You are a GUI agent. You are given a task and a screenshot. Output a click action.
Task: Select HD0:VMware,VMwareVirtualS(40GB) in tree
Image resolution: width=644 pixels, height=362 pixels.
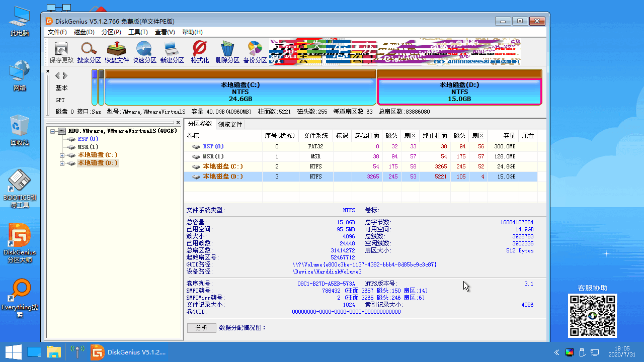tap(122, 131)
